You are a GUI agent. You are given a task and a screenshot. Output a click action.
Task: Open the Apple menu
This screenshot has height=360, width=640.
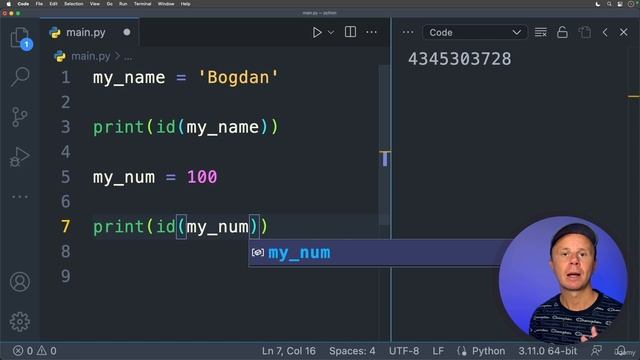click(8, 4)
